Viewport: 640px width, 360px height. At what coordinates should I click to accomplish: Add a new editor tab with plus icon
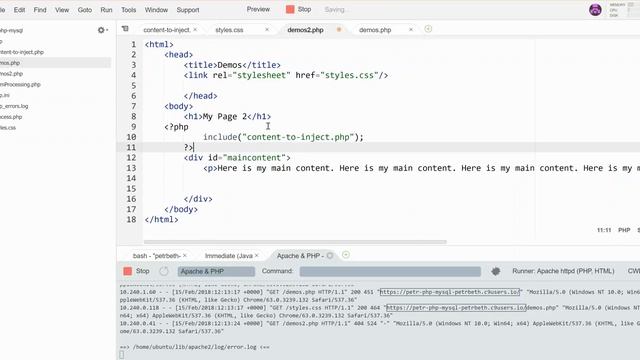(428, 29)
